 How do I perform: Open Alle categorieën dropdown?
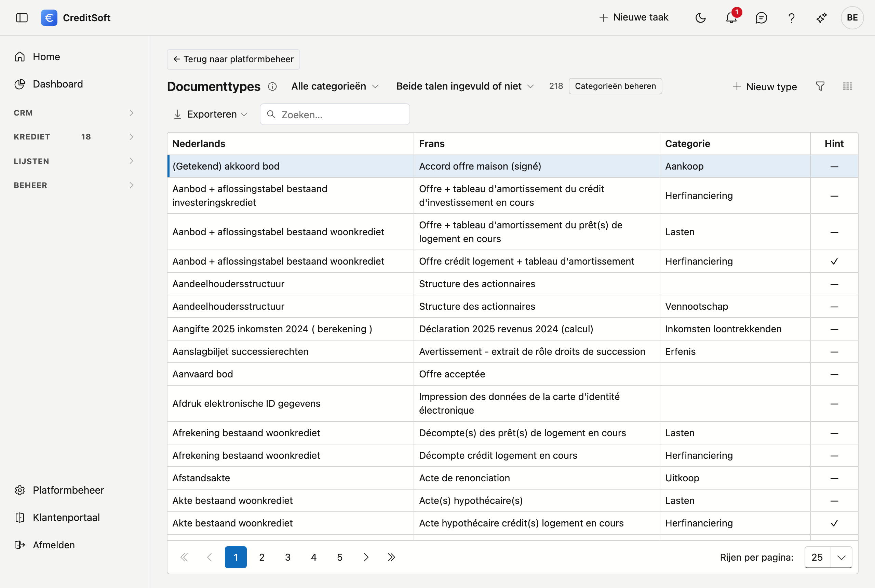[335, 86]
